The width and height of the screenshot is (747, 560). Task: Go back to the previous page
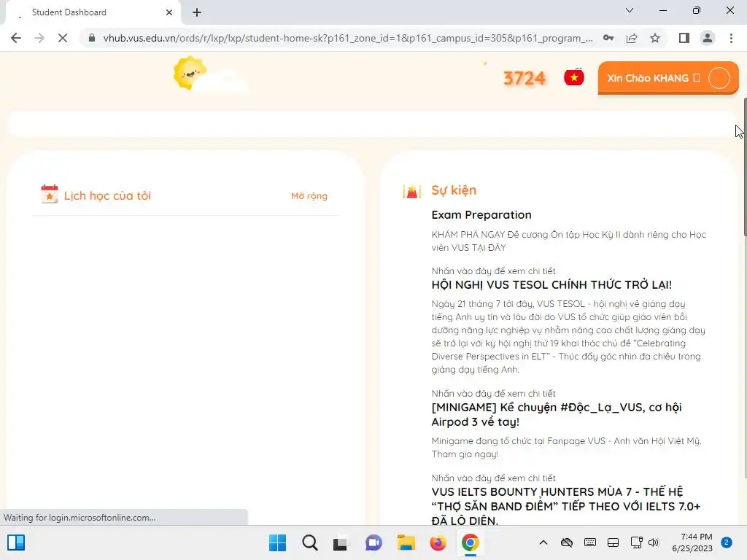(x=16, y=38)
